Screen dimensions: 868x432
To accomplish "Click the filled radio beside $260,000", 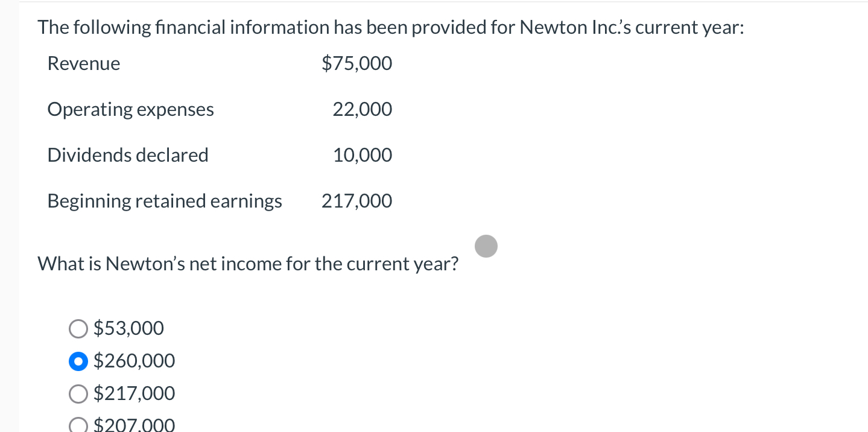I will [x=78, y=361].
